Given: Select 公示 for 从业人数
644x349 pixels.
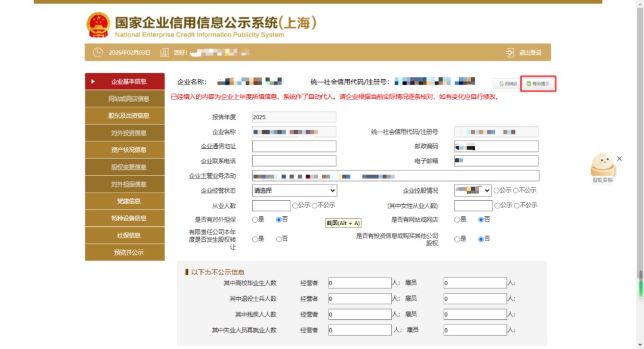Looking at the screenshot, I should pyautogui.click(x=295, y=205).
